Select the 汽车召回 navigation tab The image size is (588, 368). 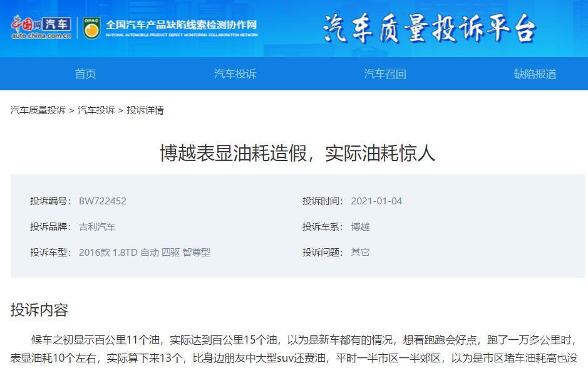385,74
